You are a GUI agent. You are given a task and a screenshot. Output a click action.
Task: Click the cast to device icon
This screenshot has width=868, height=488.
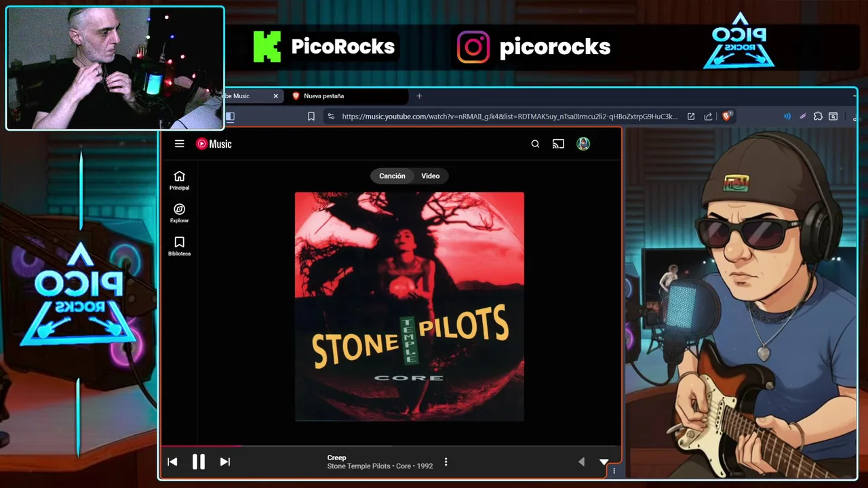point(558,144)
